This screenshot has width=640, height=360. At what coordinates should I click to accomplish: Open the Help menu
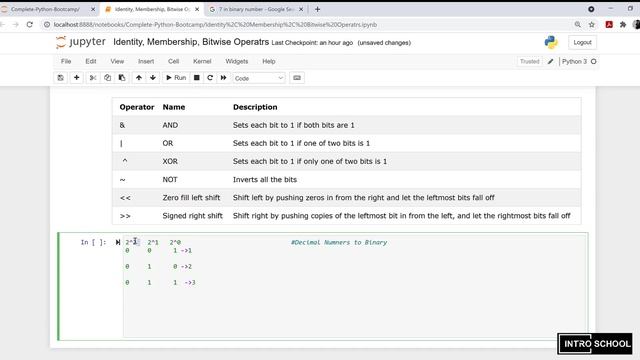coord(269,61)
